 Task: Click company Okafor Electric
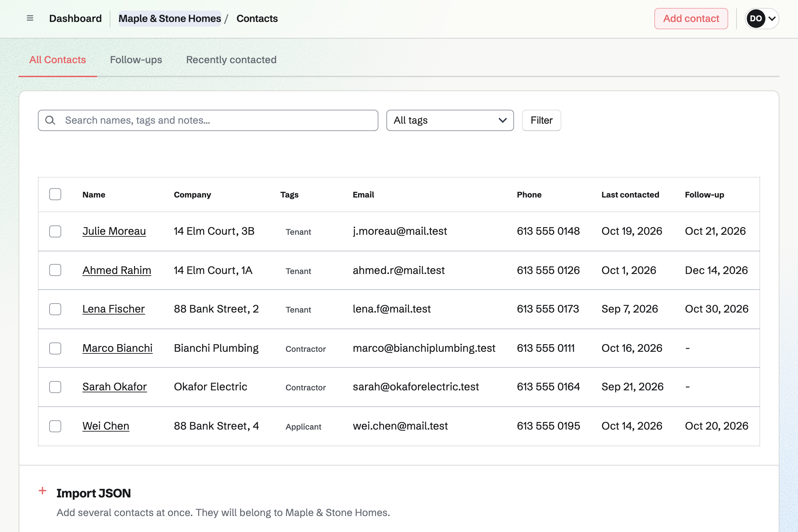(210, 387)
